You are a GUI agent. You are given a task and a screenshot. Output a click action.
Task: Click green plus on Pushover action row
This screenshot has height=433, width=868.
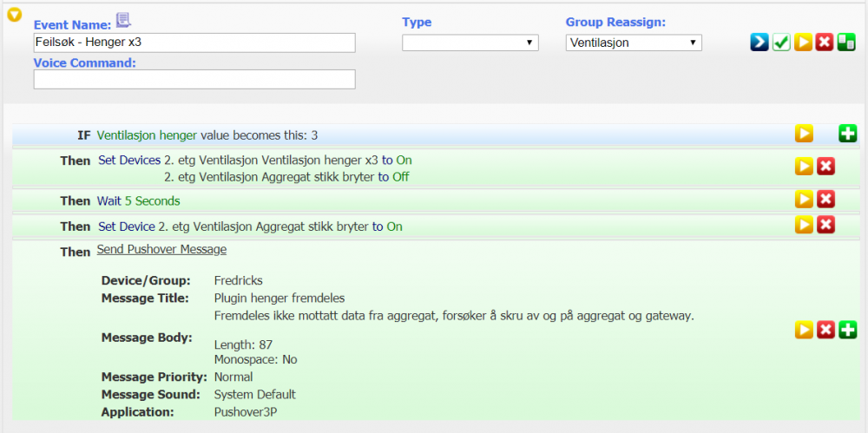click(x=848, y=330)
